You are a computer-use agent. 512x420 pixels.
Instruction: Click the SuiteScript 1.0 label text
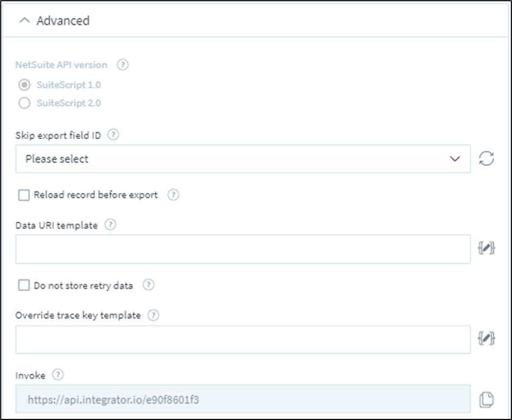69,85
